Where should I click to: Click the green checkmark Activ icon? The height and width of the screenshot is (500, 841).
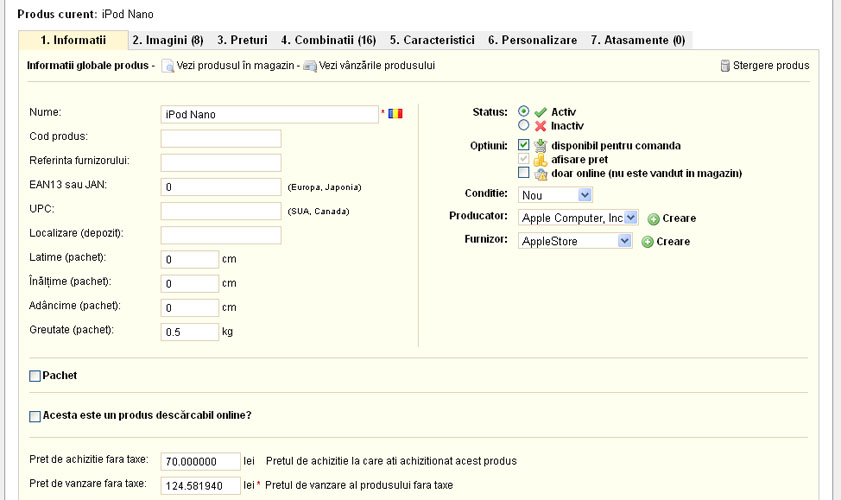pos(541,112)
